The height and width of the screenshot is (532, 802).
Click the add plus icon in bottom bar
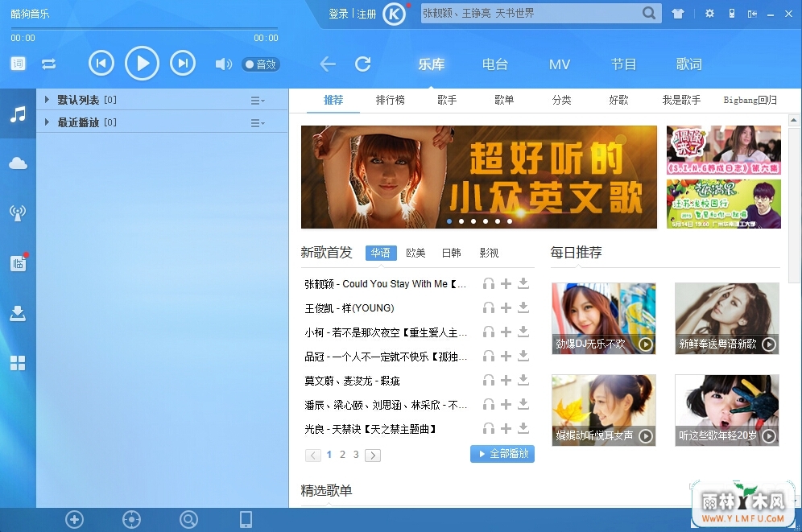(x=75, y=520)
